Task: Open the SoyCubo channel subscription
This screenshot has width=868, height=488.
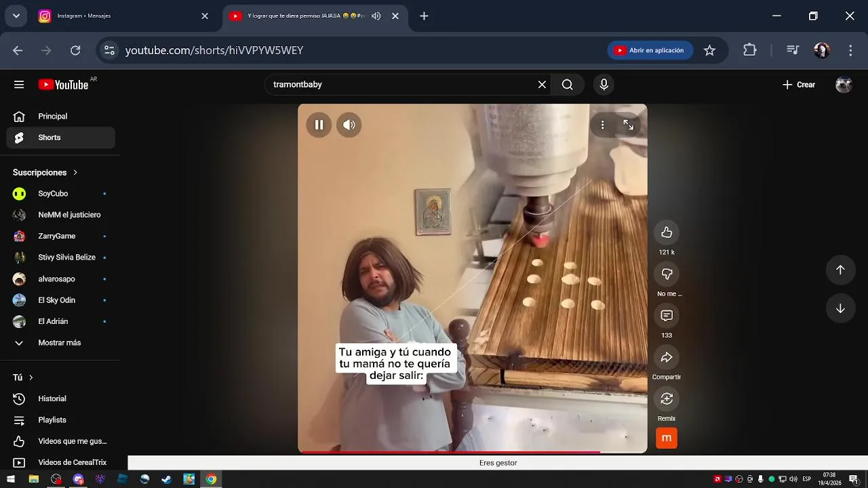Action: click(x=61, y=194)
